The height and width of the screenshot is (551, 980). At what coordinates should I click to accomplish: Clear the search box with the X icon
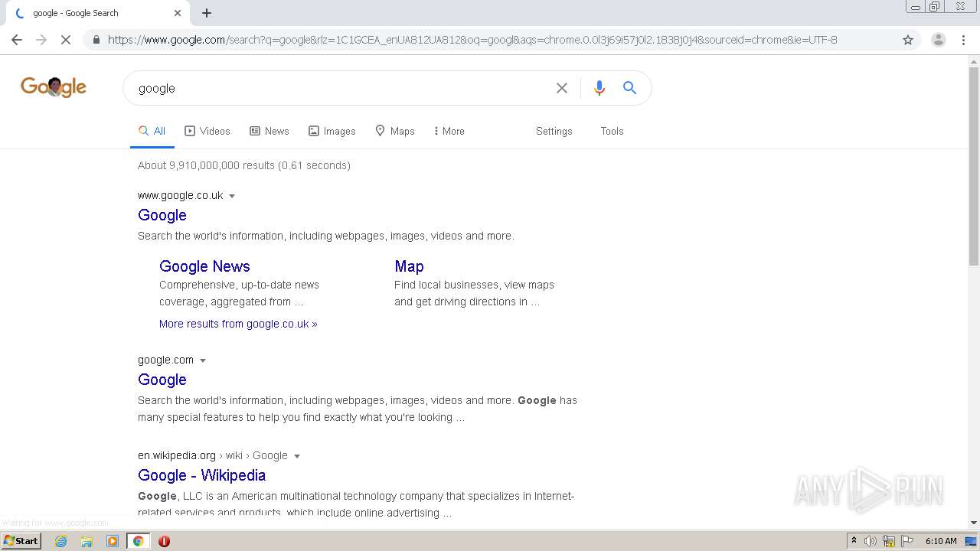coord(562,88)
